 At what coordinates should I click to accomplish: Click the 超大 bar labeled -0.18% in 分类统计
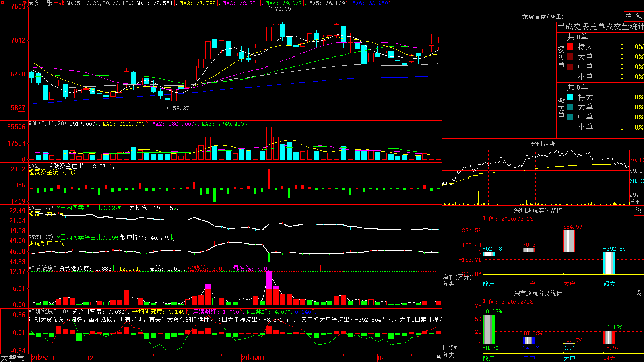click(609, 338)
